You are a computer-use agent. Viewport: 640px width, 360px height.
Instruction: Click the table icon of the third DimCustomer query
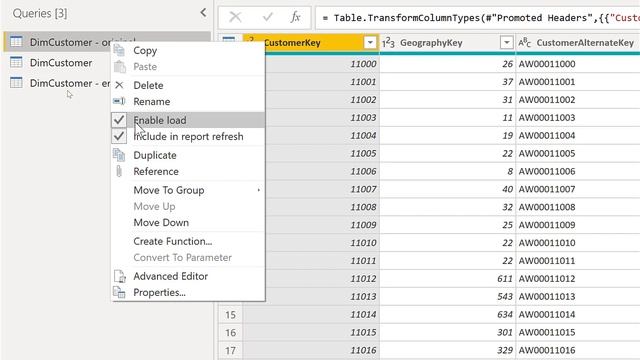tap(16, 82)
